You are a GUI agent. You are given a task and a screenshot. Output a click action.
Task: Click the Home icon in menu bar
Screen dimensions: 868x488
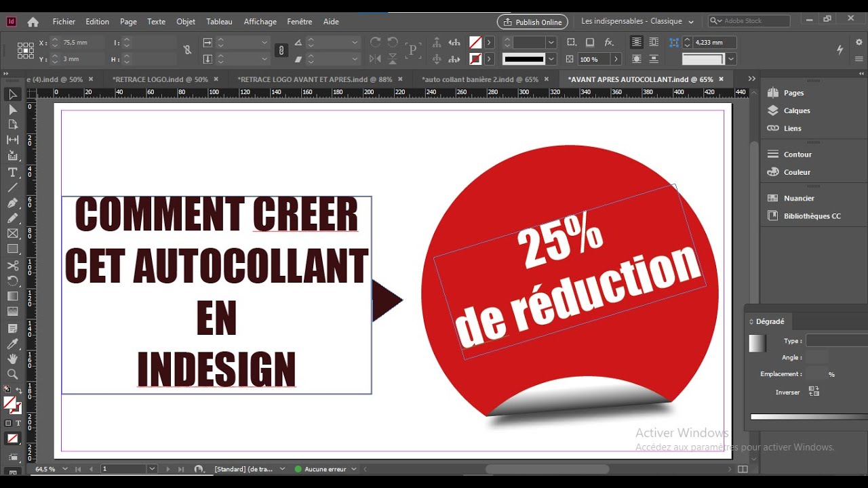tap(33, 22)
